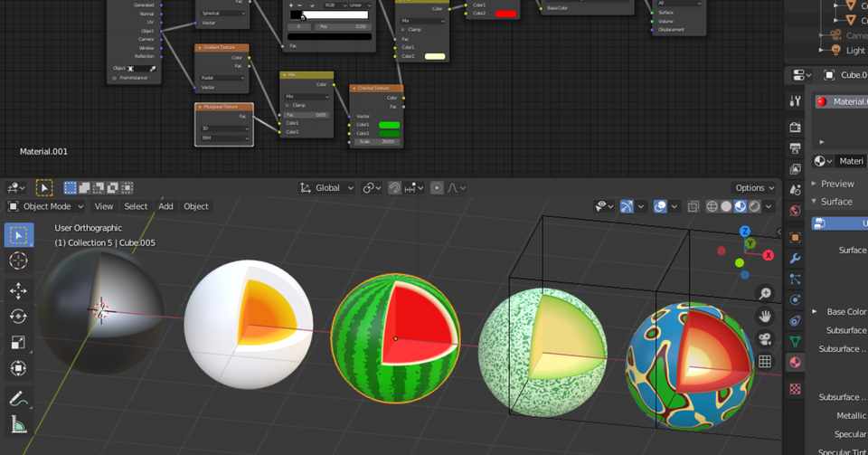Click the pale yellow Color2 swatch
Screen dimensions: 868x455
coord(435,56)
